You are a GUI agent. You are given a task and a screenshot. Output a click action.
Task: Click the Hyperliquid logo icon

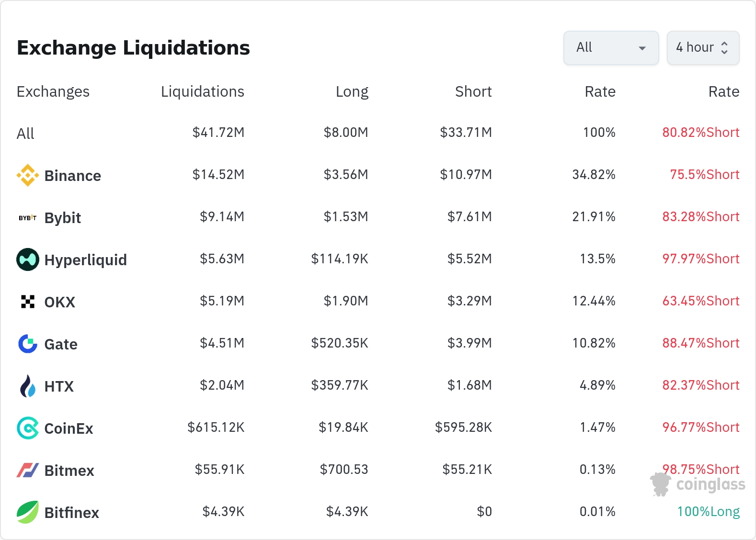(28, 259)
